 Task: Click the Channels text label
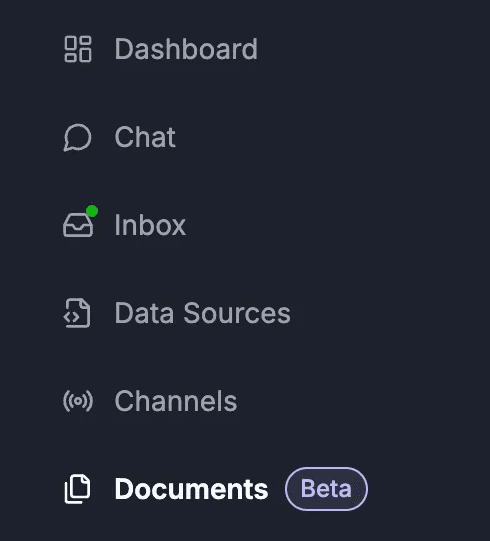point(176,401)
